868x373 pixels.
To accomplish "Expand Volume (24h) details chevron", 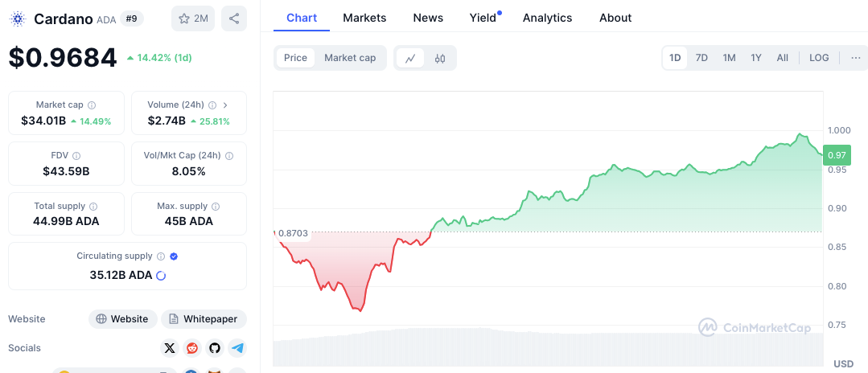I will pyautogui.click(x=225, y=105).
